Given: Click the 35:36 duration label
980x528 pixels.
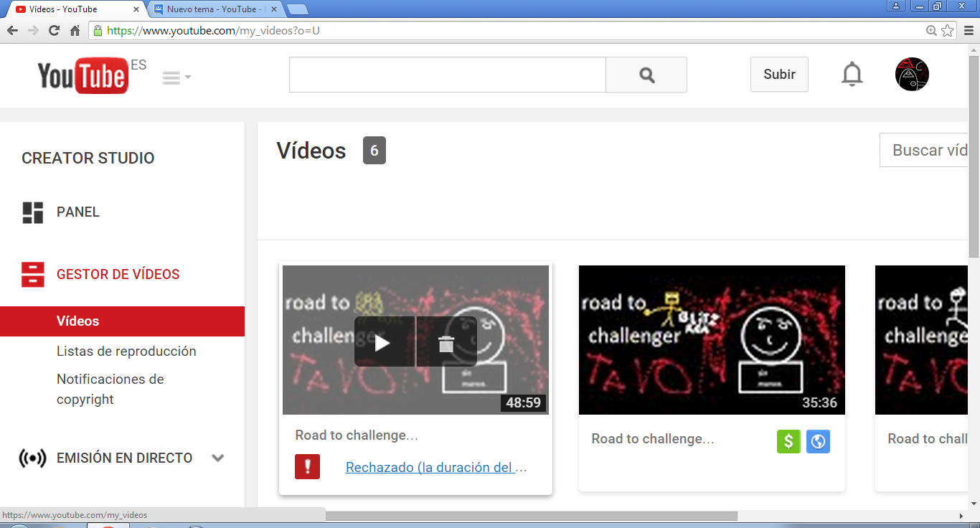Looking at the screenshot, I should coord(819,402).
